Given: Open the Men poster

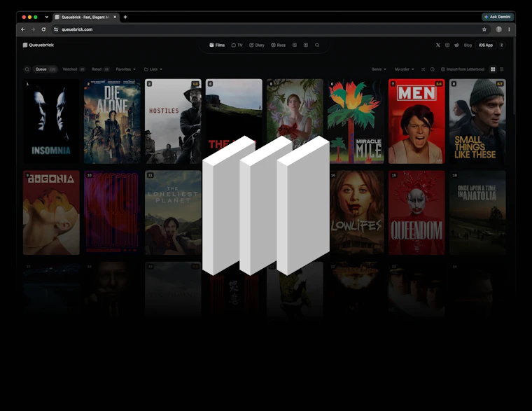Looking at the screenshot, I should [x=416, y=121].
